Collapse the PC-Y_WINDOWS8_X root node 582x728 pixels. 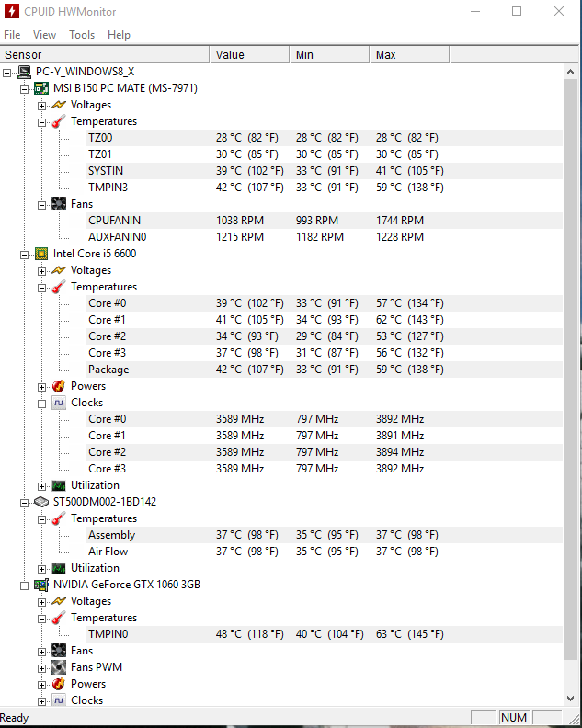click(x=7, y=73)
